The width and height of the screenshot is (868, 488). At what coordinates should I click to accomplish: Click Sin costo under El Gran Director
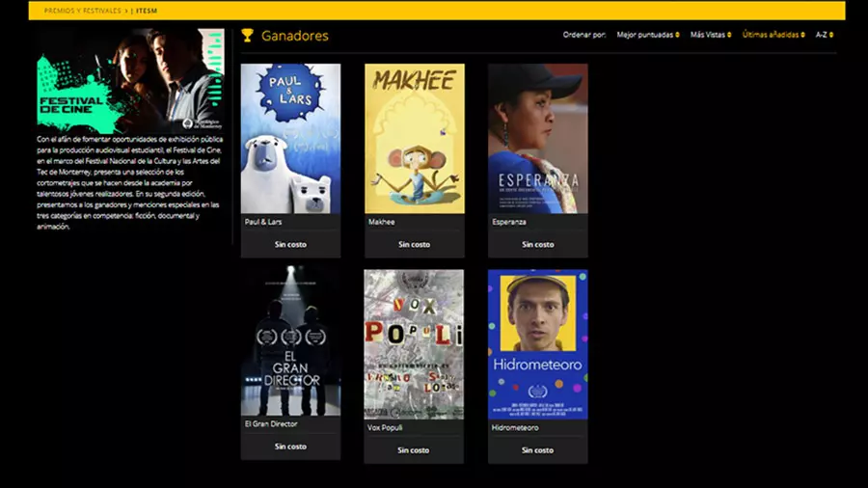[x=290, y=446]
